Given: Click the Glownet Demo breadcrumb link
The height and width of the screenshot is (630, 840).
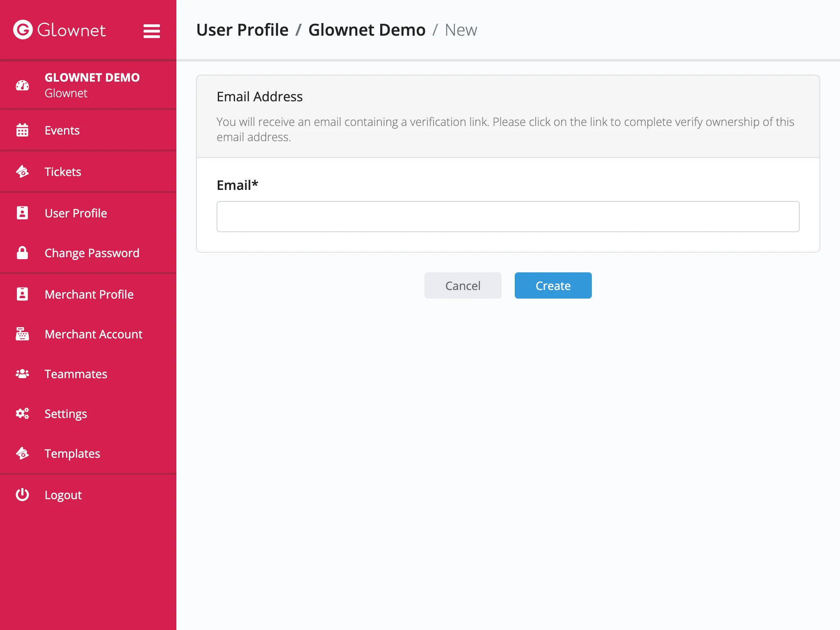Looking at the screenshot, I should [367, 30].
